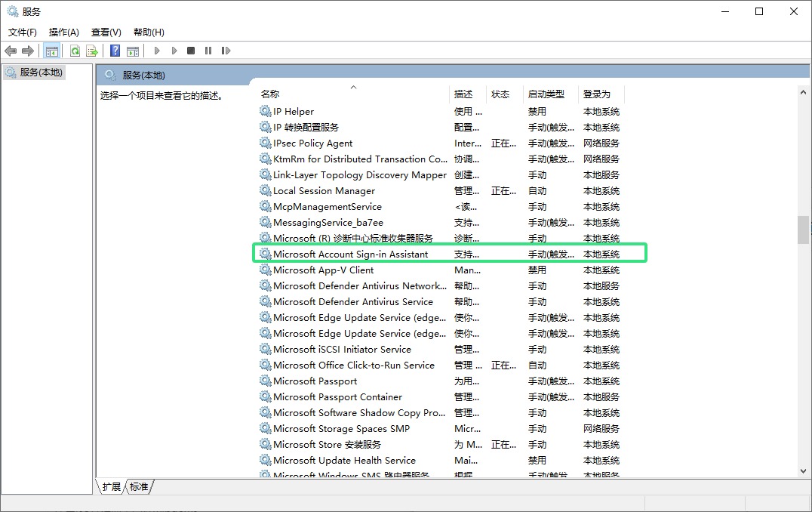
Task: Click gear icon of IPsec Policy Agent
Action: 265,143
